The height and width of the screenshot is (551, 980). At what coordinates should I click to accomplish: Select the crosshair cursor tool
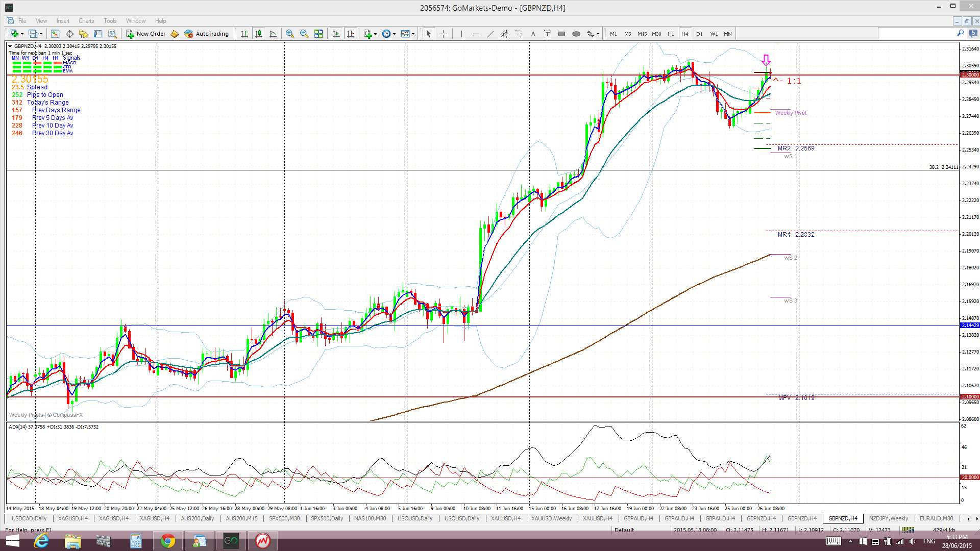coord(443,34)
